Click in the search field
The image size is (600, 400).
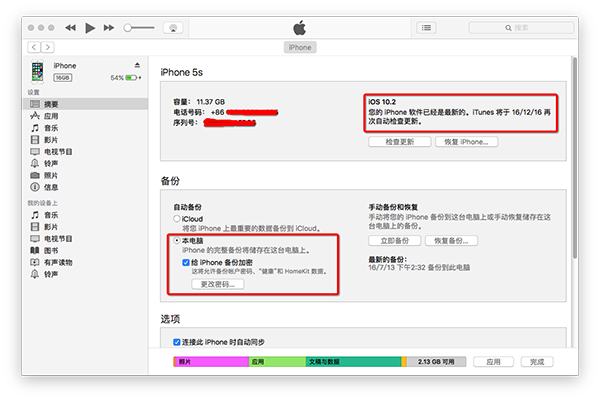pos(521,28)
